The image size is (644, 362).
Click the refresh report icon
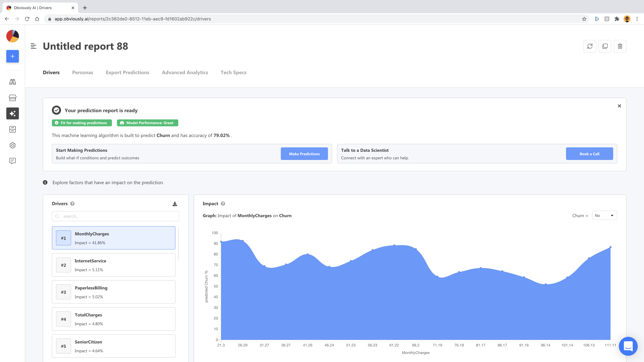590,46
